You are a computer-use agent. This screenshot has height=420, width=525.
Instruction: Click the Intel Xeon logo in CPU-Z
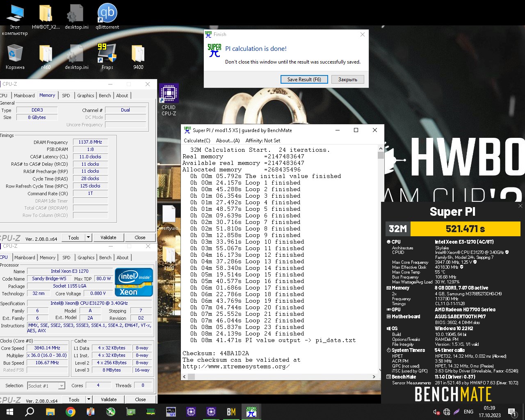click(134, 282)
